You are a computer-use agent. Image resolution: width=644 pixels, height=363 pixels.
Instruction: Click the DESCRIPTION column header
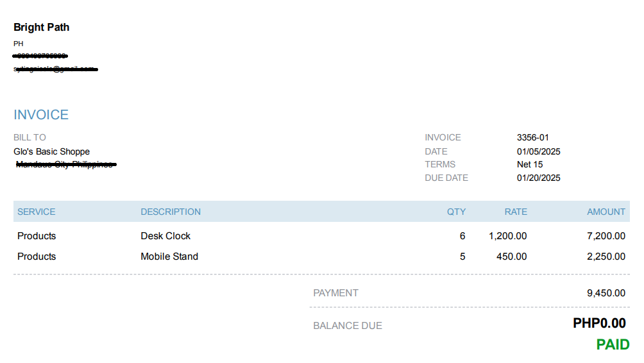[171, 212]
